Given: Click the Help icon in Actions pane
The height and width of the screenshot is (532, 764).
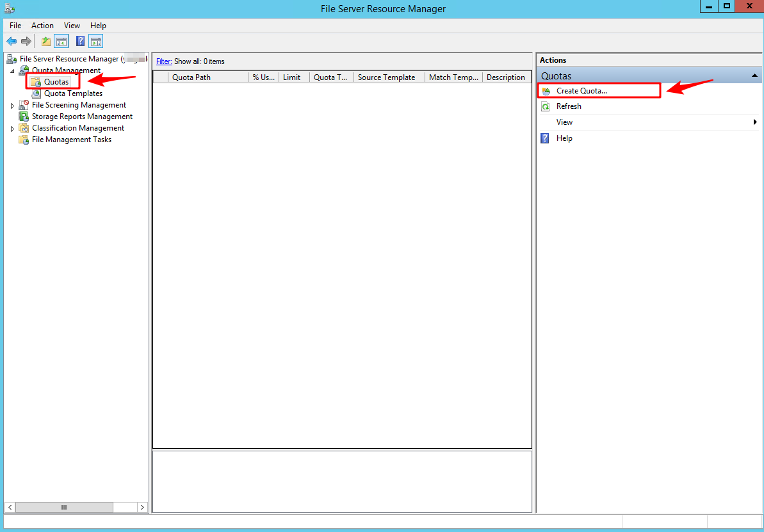Looking at the screenshot, I should coord(546,138).
